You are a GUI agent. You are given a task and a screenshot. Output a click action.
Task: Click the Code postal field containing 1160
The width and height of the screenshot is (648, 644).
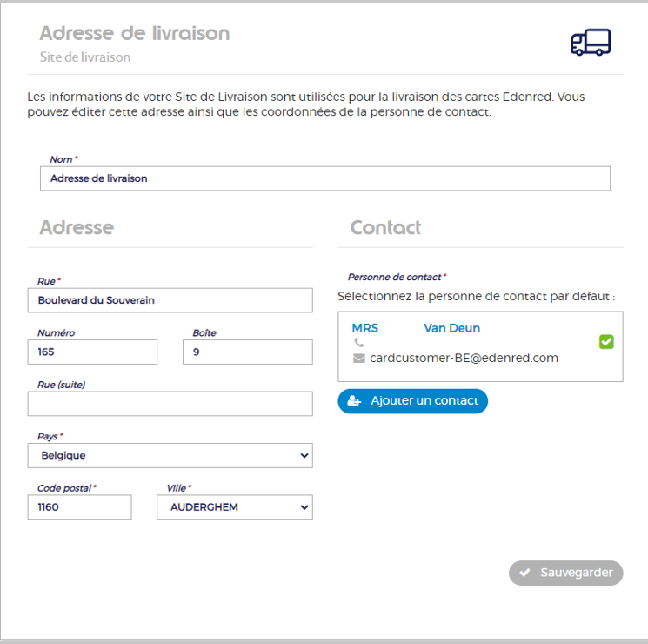[79, 506]
